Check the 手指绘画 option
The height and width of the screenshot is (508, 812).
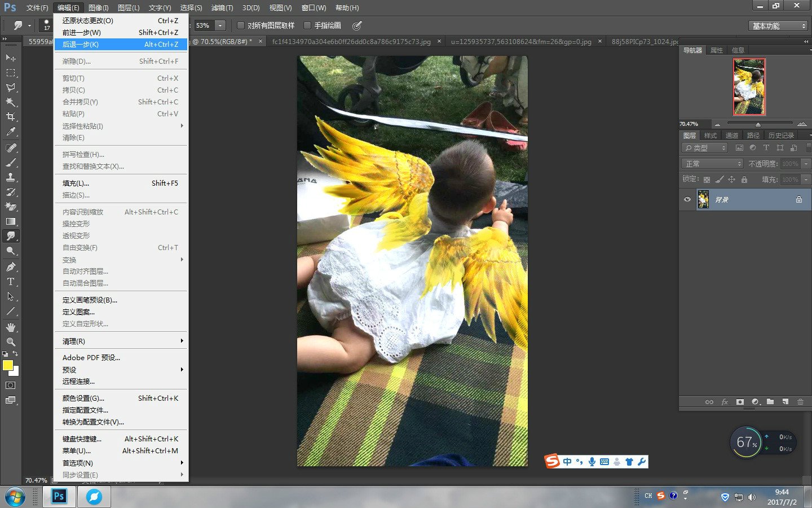pyautogui.click(x=307, y=25)
